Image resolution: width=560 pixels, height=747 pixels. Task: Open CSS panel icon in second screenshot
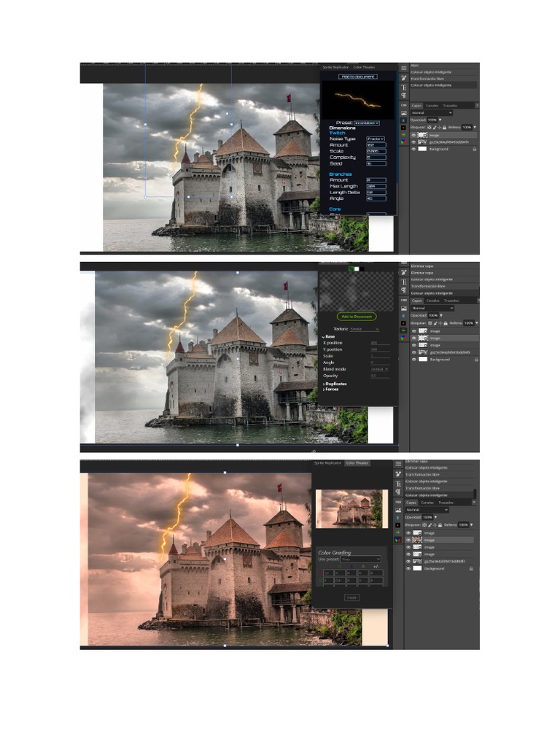pyautogui.click(x=404, y=300)
